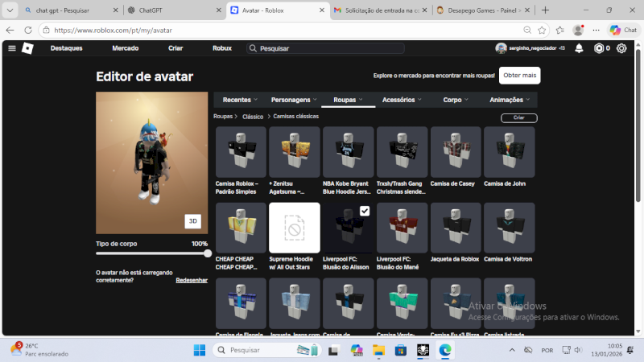Viewport: 644px width, 362px height.
Task: Add this page to favorites star
Action: [542, 30]
